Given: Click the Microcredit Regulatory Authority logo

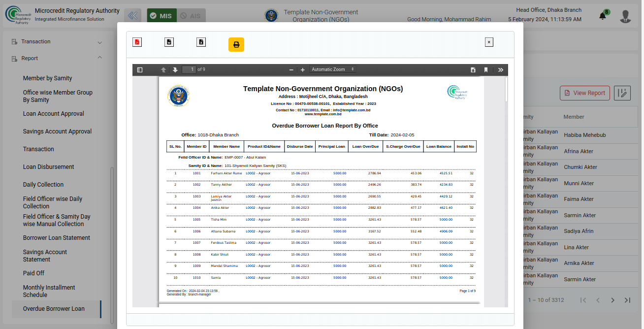Looking at the screenshot, I should pos(17,15).
